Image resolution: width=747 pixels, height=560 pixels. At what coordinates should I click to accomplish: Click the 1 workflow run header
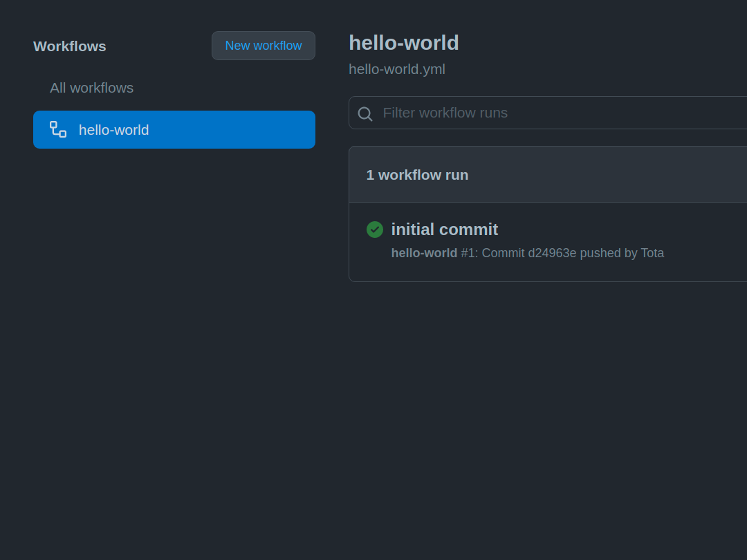coord(417,174)
